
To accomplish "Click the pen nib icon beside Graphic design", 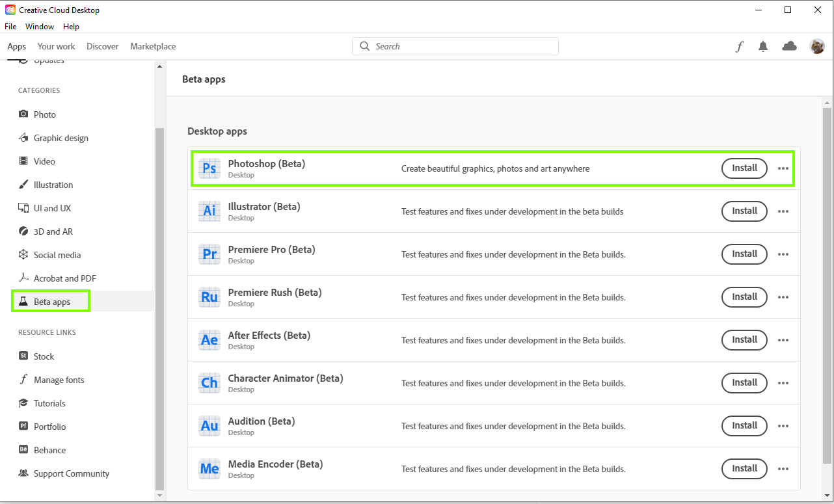I will [23, 138].
